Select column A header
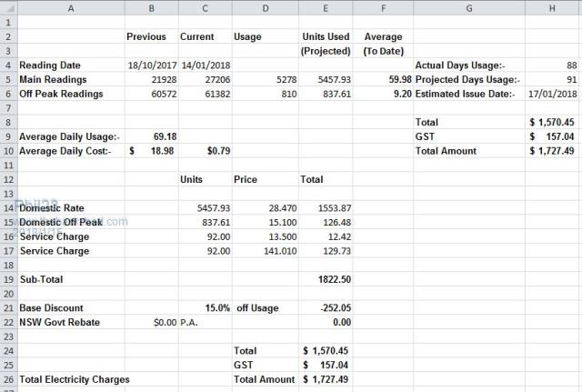The height and width of the screenshot is (392, 582). click(71, 8)
